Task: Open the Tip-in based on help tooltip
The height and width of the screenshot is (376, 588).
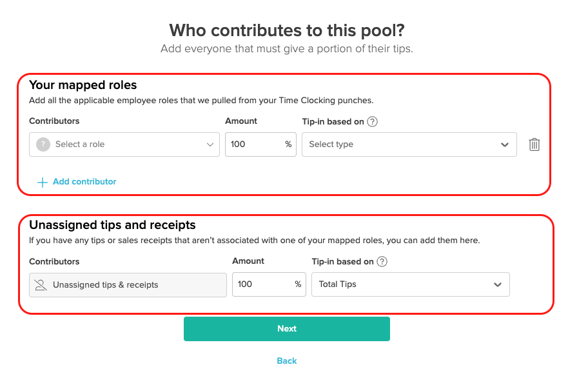Action: click(373, 121)
